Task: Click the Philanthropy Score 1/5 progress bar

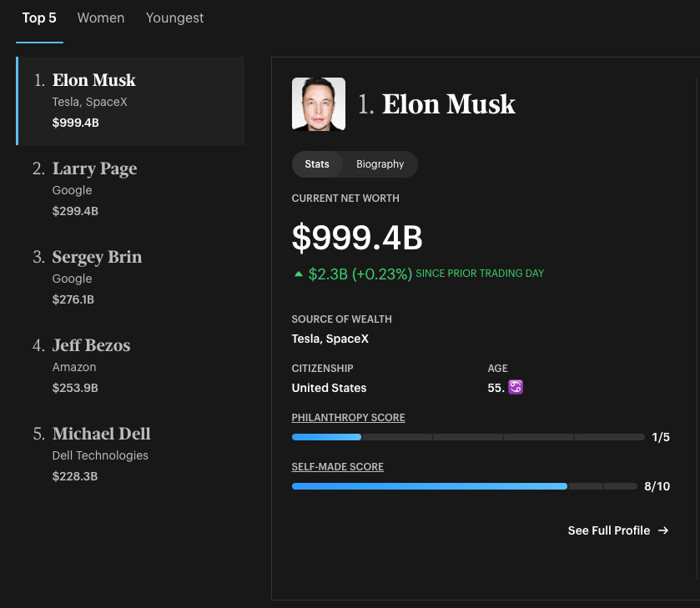Action: click(x=468, y=437)
